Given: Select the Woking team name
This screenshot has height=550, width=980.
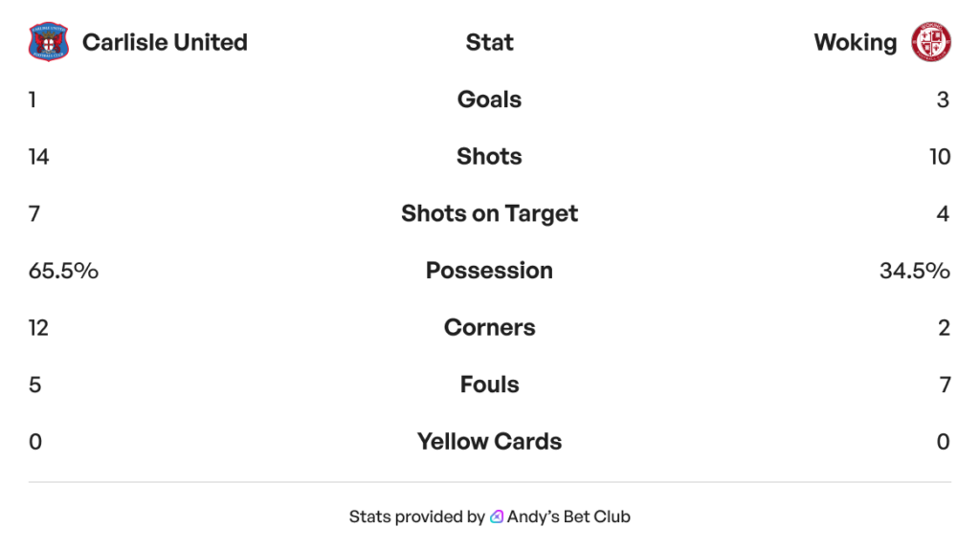Looking at the screenshot, I should [x=855, y=42].
